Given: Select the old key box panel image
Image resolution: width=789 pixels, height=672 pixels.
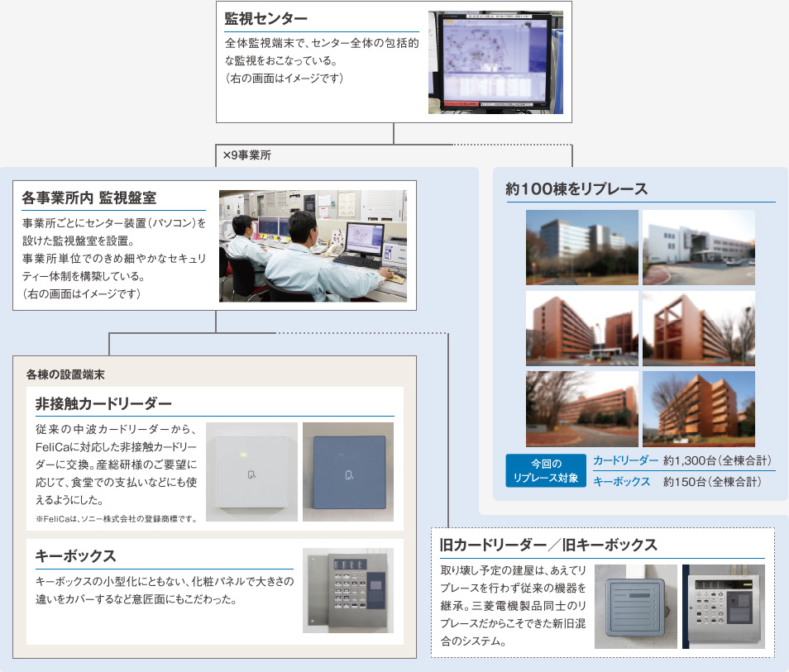Looking at the screenshot, I should (723, 607).
